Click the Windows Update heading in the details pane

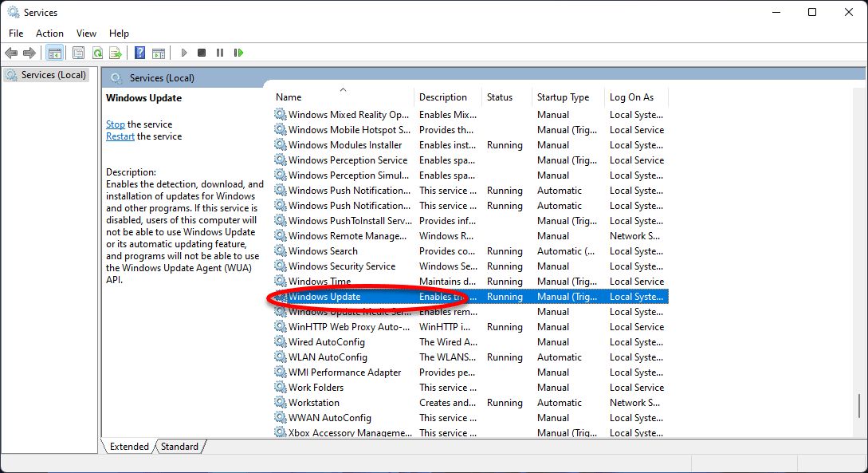tap(144, 98)
